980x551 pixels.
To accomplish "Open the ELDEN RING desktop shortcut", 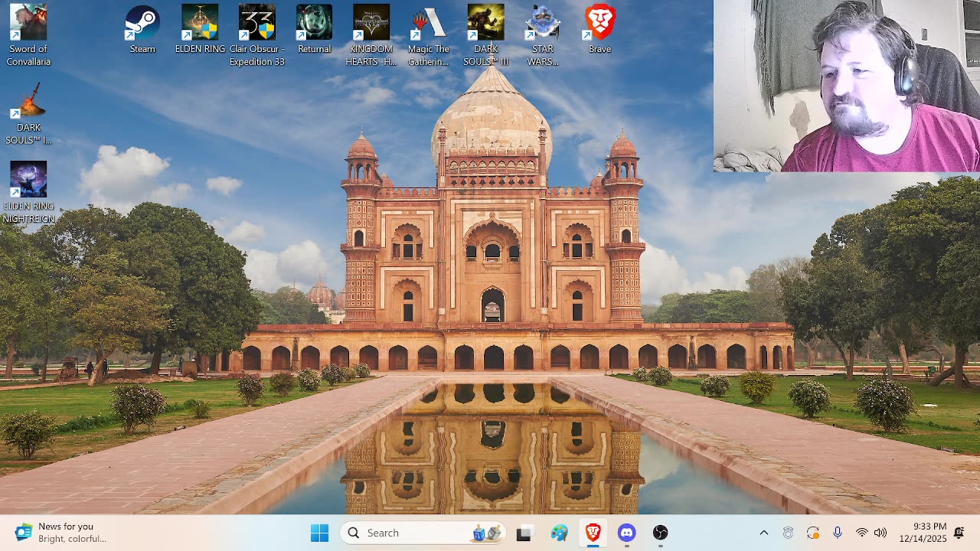I will tap(200, 30).
